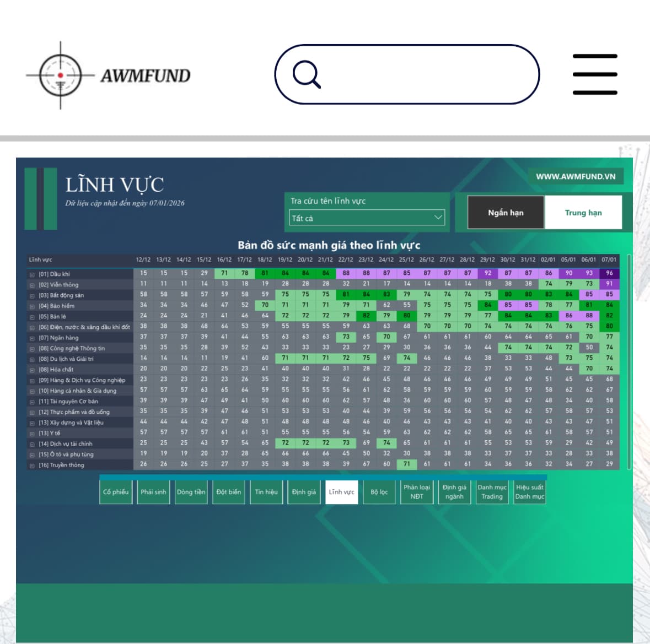Click the 12/12 date column header
The height and width of the screenshot is (644, 650).
[x=143, y=259]
